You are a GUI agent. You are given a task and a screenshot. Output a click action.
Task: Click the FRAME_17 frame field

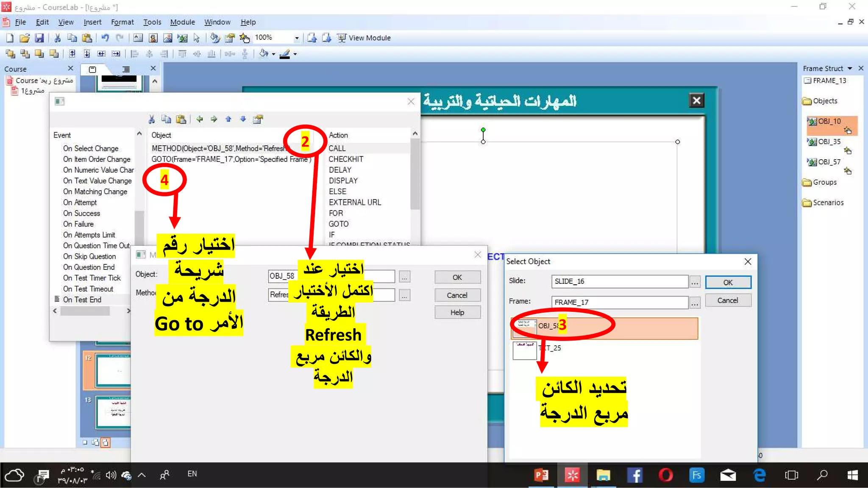(620, 302)
